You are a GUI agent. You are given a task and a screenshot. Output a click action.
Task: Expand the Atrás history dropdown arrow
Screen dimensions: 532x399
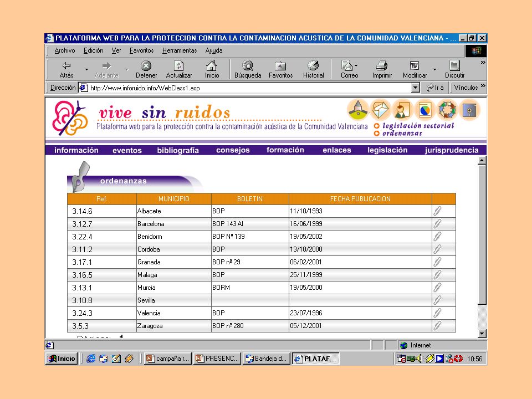(x=86, y=70)
